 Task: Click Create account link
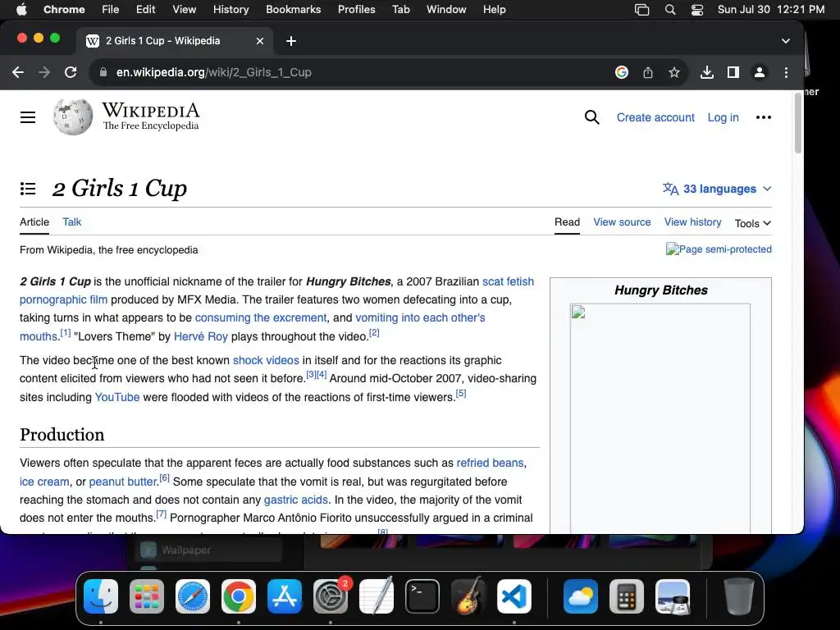click(655, 117)
